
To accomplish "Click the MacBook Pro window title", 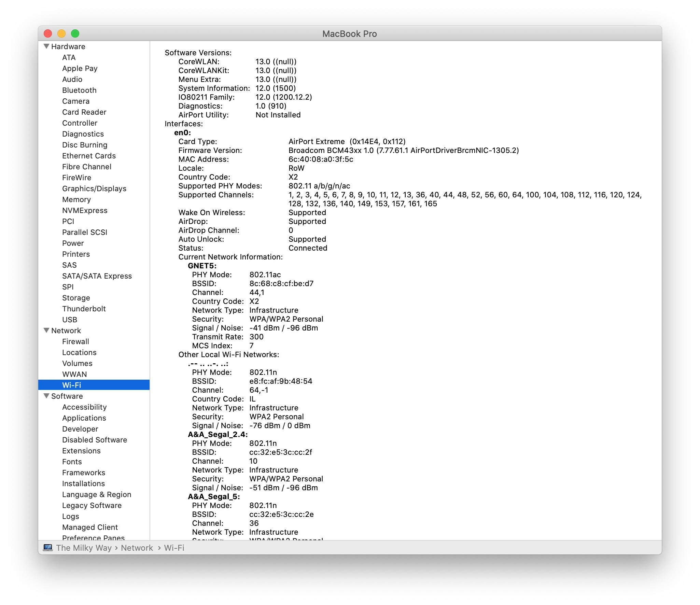I will (x=350, y=33).
